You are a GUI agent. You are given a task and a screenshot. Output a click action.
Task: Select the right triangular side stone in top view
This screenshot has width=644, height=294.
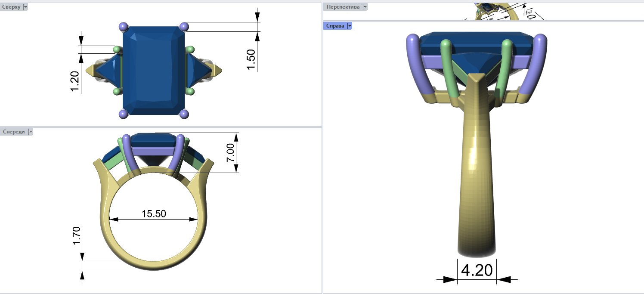point(199,69)
